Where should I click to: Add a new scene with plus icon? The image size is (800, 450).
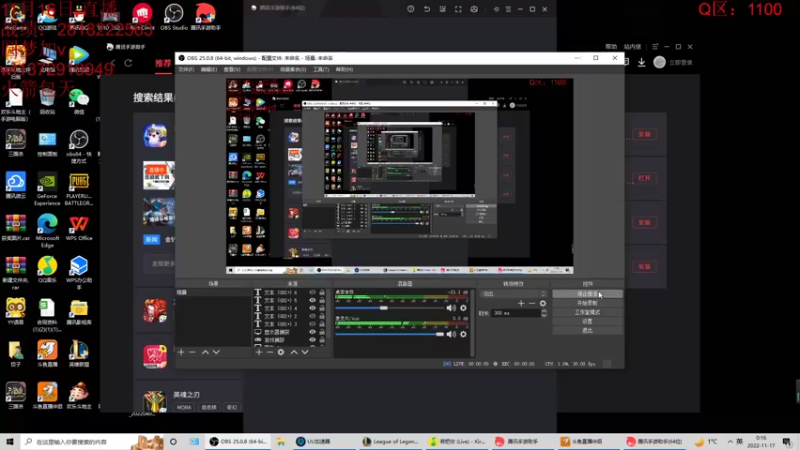click(181, 352)
